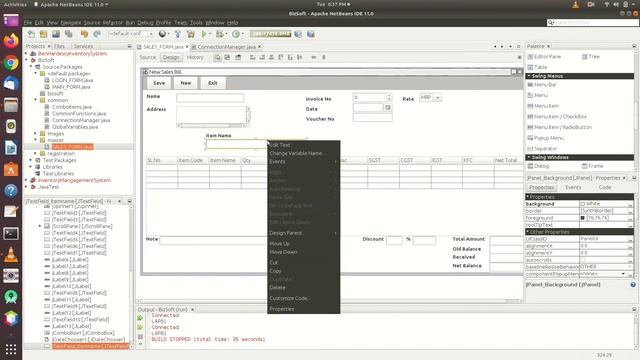Click the Redo toolbar icon
The image size is (640, 360).
click(97, 34)
